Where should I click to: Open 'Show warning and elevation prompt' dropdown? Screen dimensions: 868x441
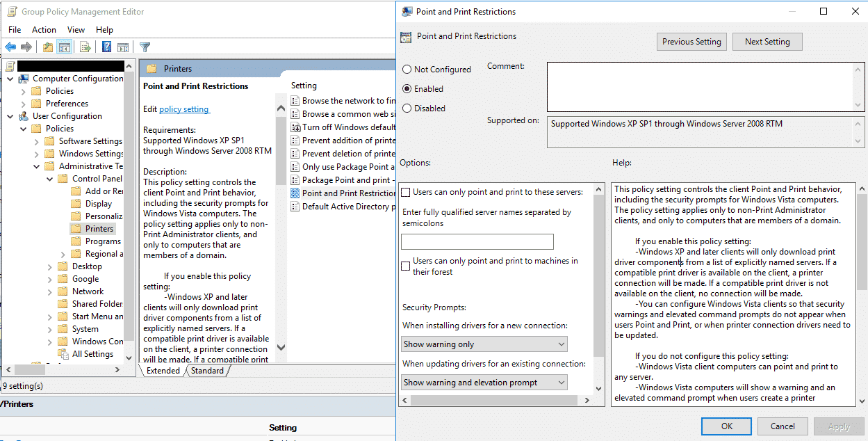coord(484,383)
